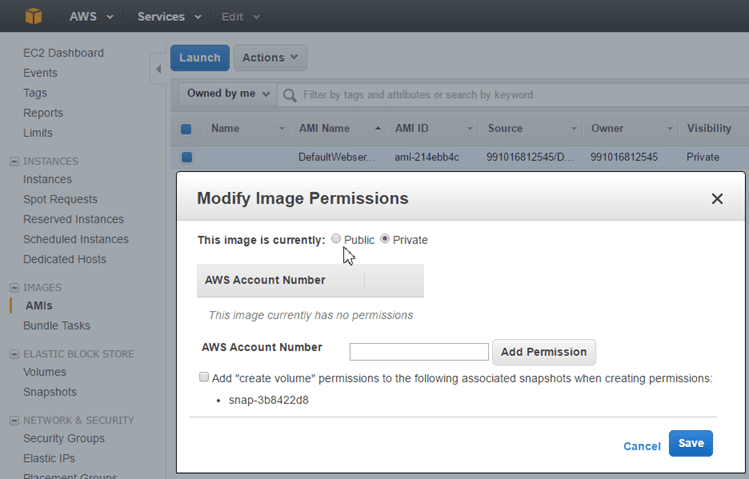Click the DefaultWebser... AMI name cell

337,157
